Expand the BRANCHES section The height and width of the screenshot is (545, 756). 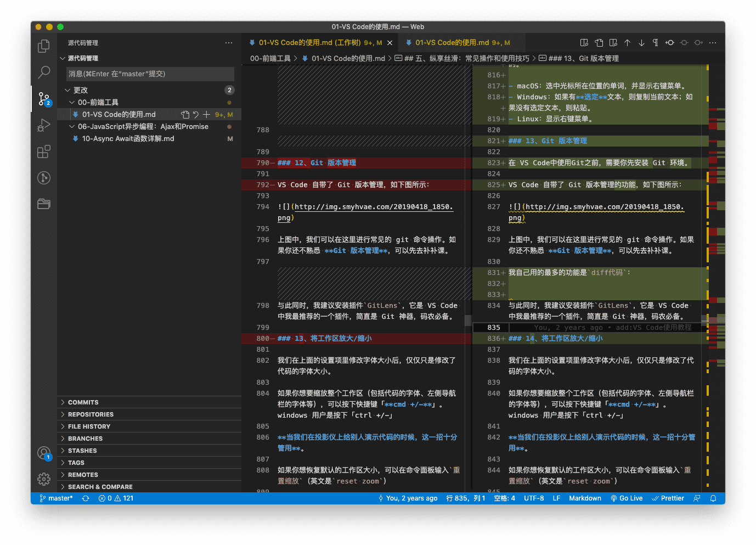pyautogui.click(x=149, y=439)
